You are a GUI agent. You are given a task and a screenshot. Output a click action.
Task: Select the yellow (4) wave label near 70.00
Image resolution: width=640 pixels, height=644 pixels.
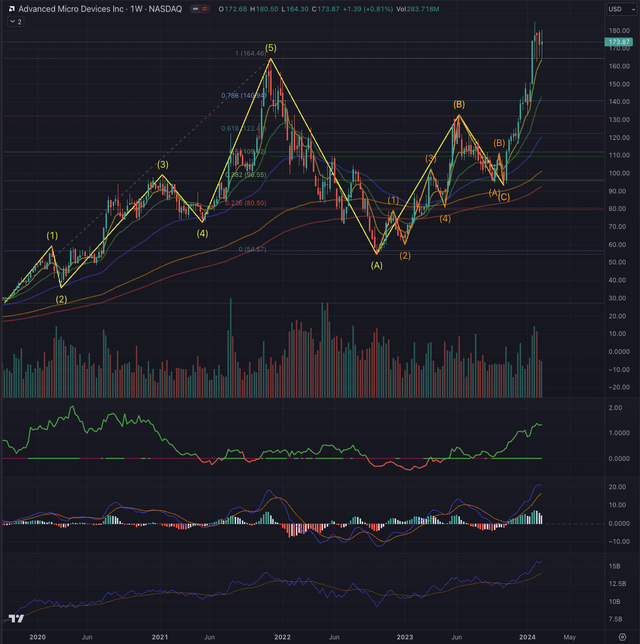click(202, 233)
